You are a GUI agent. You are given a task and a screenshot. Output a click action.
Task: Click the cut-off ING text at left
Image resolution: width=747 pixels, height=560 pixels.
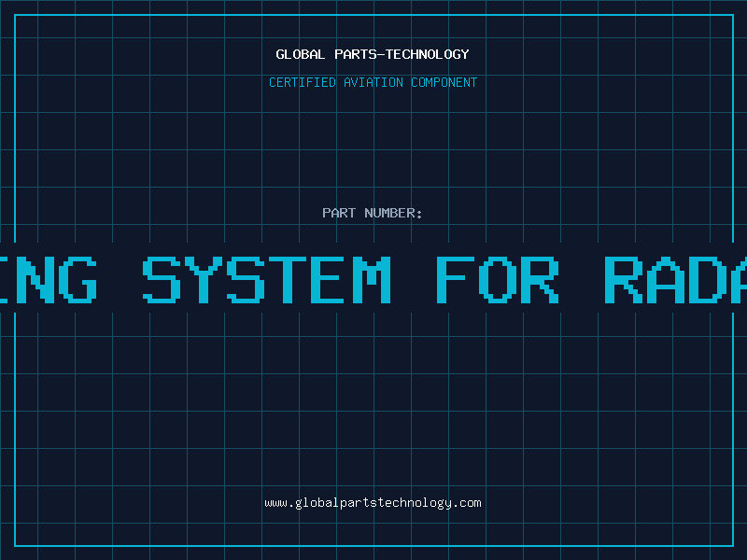pos(49,278)
